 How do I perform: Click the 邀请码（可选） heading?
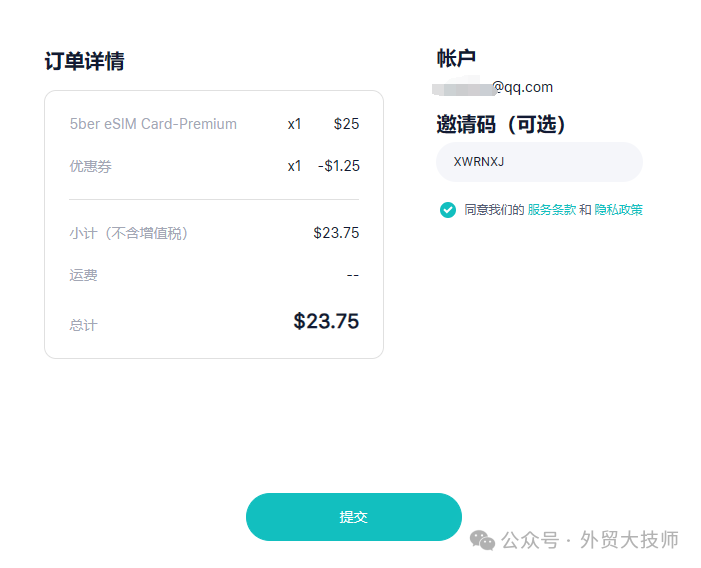tap(501, 124)
